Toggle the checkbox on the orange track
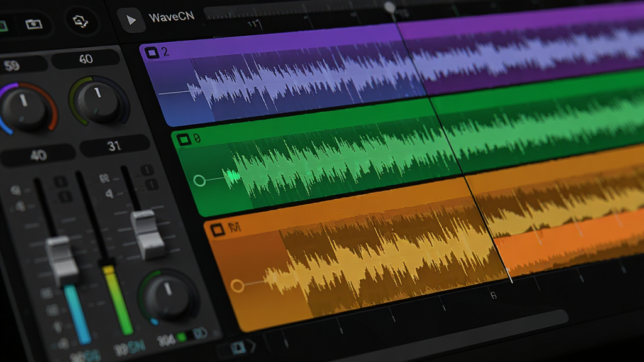This screenshot has width=644, height=362. pyautogui.click(x=217, y=229)
